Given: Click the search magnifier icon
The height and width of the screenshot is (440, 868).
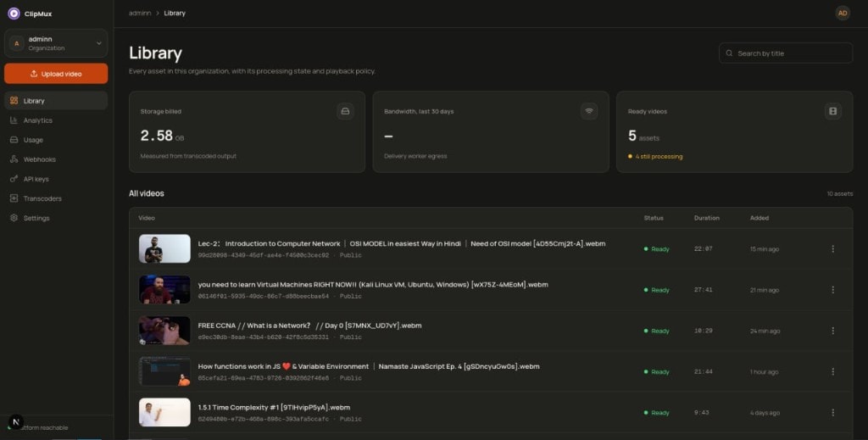Looking at the screenshot, I should tap(729, 53).
